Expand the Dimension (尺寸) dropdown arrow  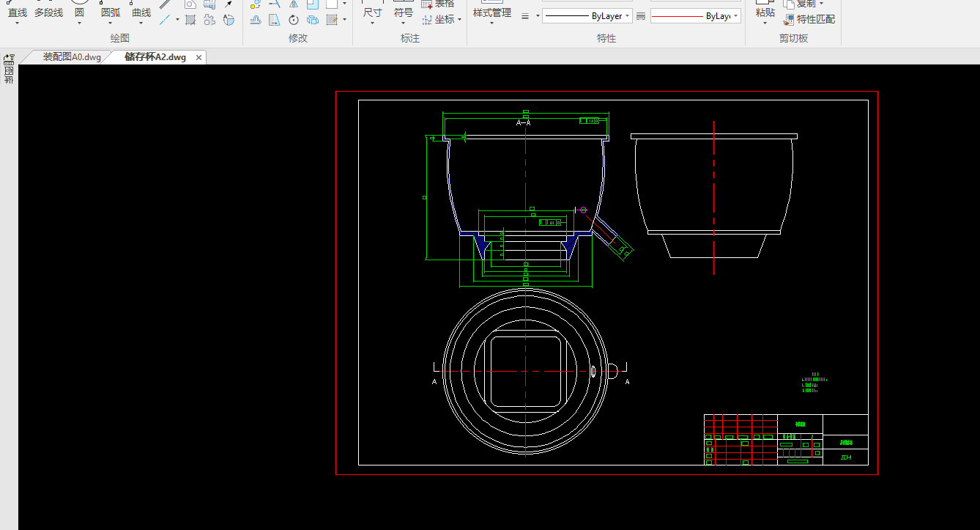372,23
